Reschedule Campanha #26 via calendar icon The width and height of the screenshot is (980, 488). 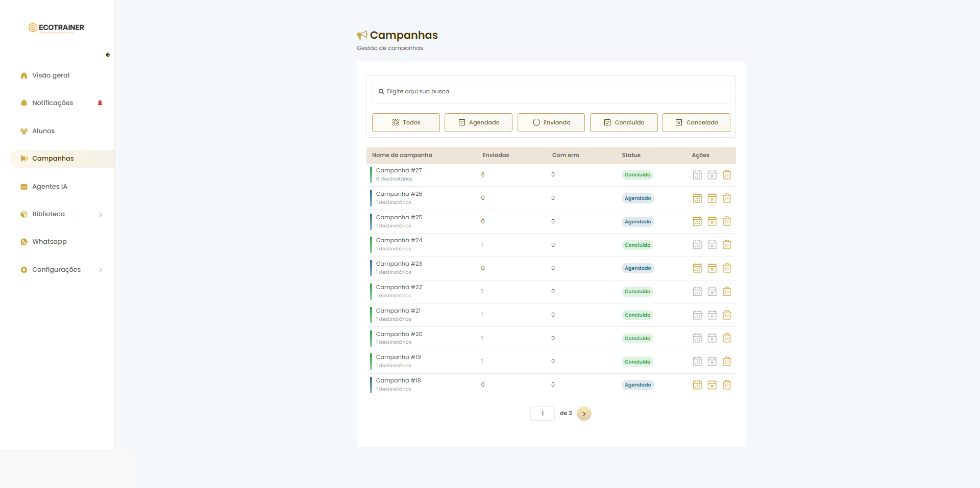pos(697,198)
